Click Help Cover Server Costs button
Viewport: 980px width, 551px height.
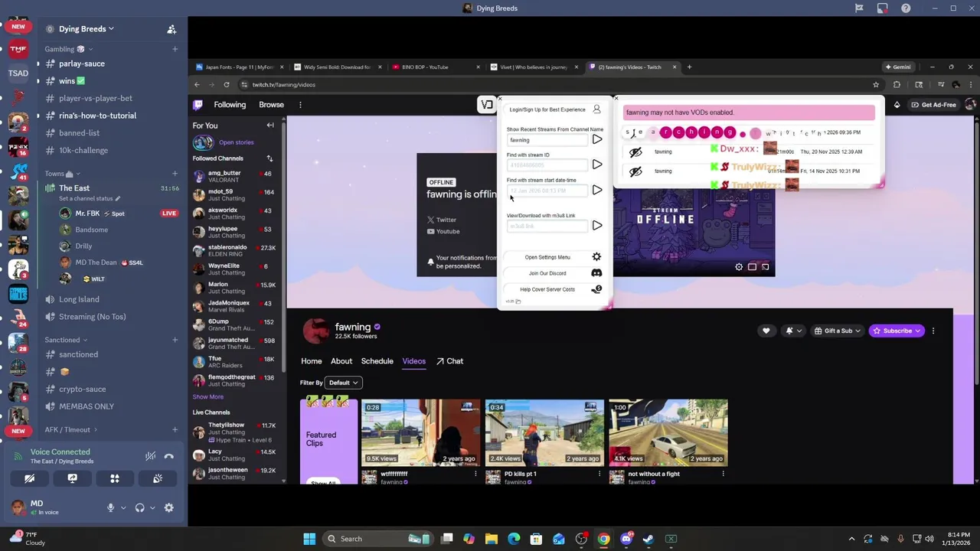pyautogui.click(x=554, y=289)
